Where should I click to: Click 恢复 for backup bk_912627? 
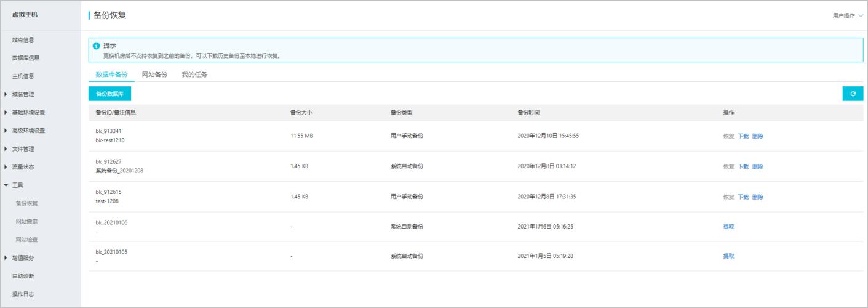click(x=729, y=166)
